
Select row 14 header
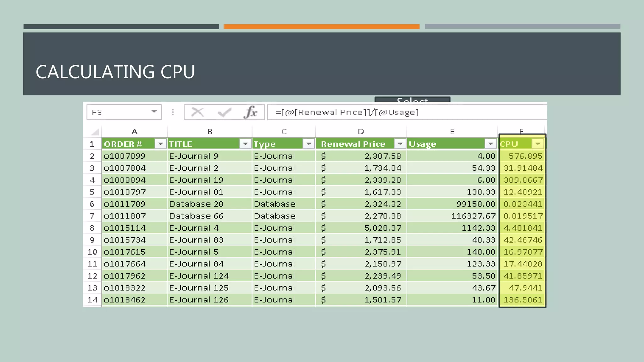(92, 300)
